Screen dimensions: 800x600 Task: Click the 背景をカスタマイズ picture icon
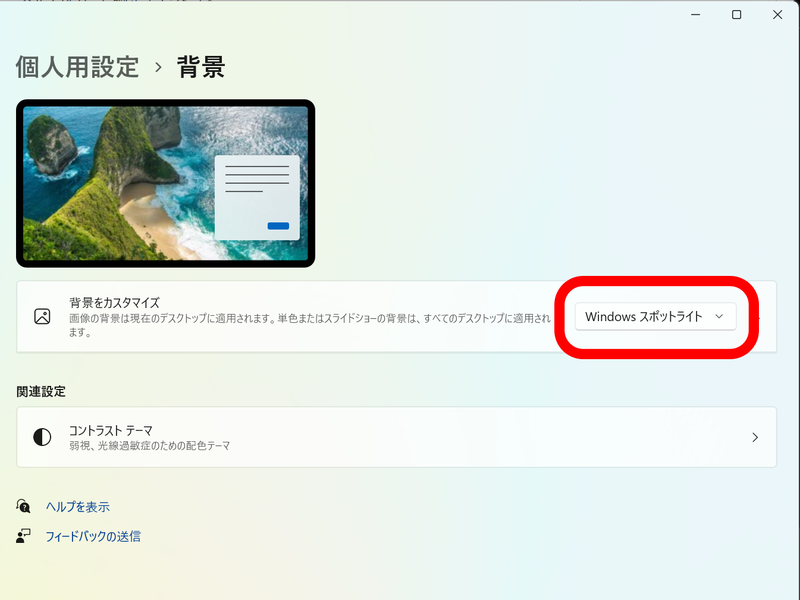tap(41, 317)
